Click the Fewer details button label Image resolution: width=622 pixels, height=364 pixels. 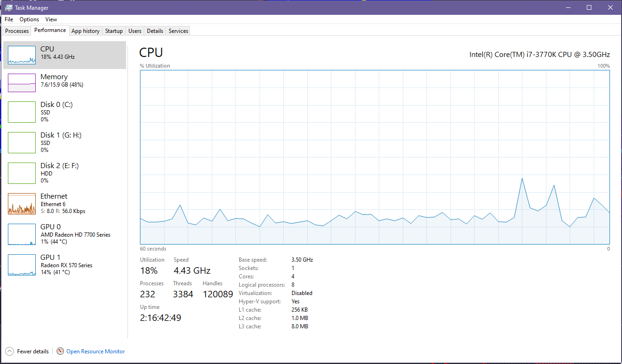pyautogui.click(x=33, y=351)
